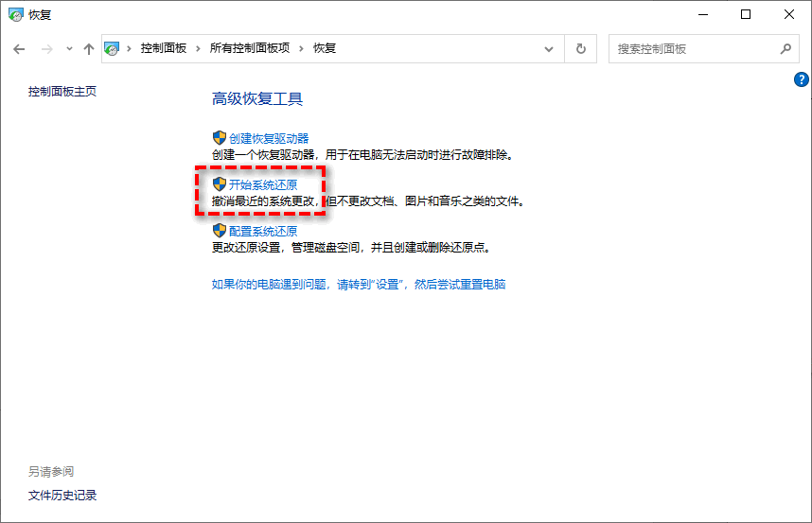Select 所有控制面板项 in the address breadcrumb
Viewport: 812px width, 523px height.
pyautogui.click(x=250, y=48)
